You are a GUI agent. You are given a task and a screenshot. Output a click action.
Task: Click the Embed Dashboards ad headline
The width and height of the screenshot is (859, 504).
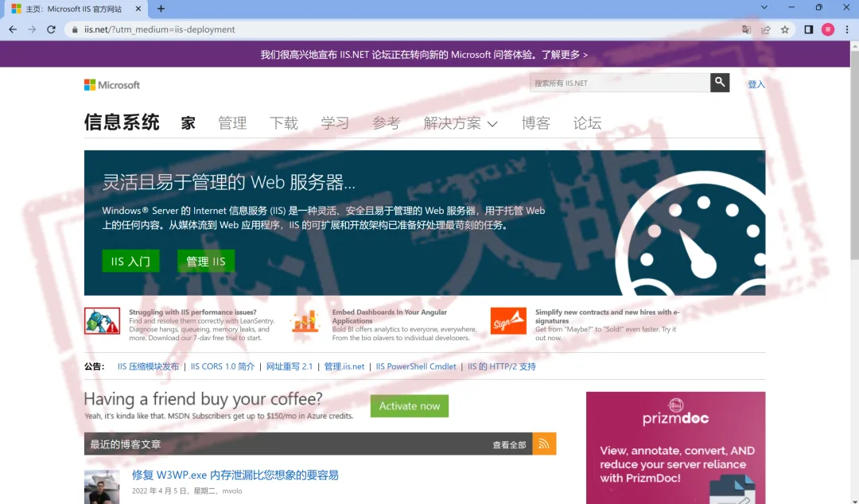[x=389, y=316]
